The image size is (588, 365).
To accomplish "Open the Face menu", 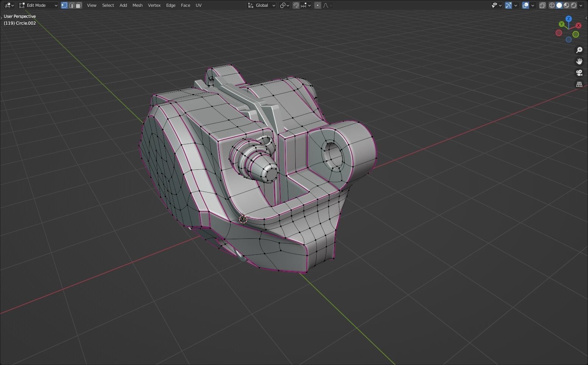I will [x=186, y=5].
